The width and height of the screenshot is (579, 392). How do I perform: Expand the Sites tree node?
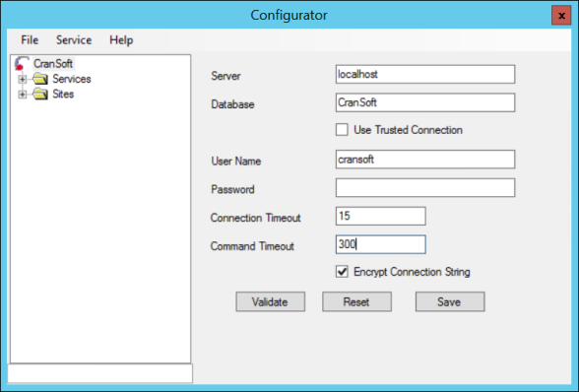click(x=22, y=95)
